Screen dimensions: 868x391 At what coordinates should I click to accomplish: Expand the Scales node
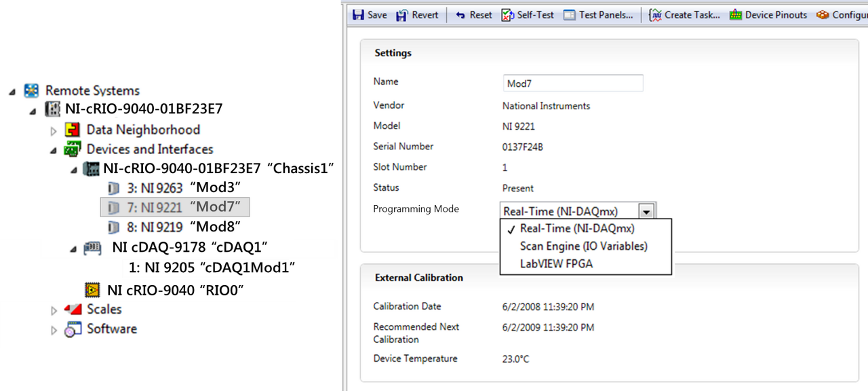tap(54, 310)
